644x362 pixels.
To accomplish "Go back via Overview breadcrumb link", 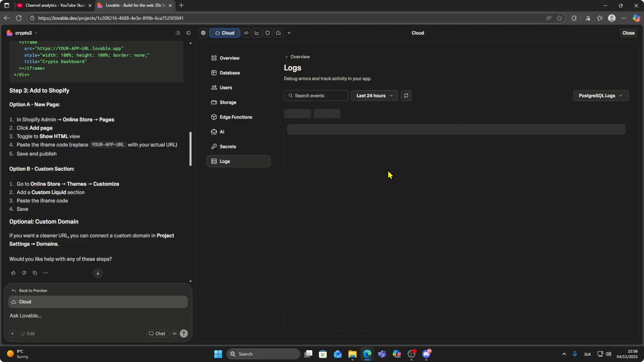I will (297, 57).
